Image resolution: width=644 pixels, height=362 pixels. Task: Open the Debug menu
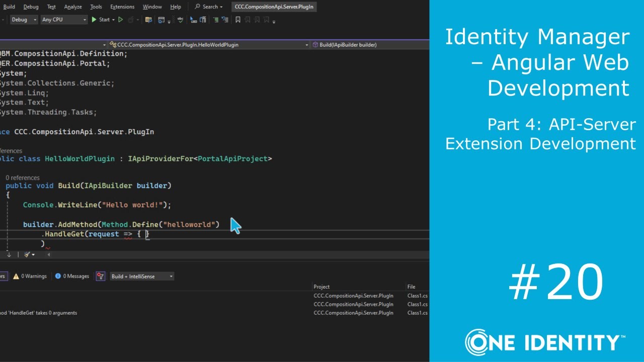(31, 7)
